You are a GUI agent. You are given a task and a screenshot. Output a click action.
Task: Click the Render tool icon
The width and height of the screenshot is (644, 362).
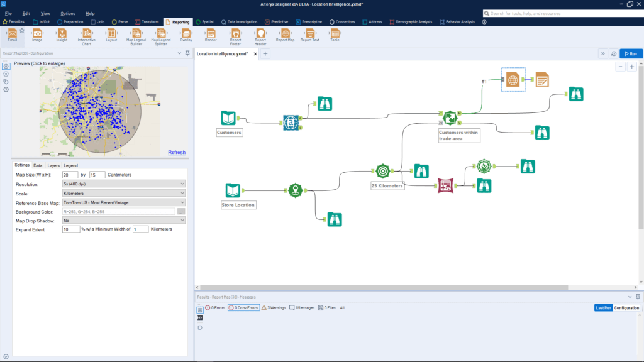click(211, 33)
